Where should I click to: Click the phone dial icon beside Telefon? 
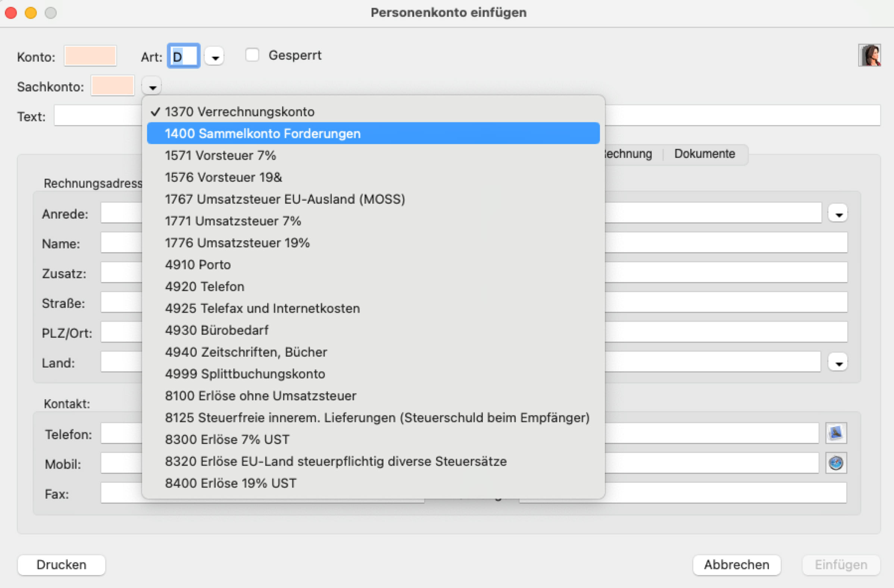click(836, 433)
